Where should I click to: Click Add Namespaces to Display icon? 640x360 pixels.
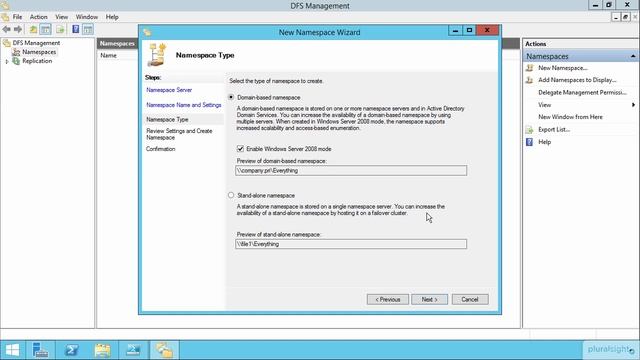coord(529,80)
